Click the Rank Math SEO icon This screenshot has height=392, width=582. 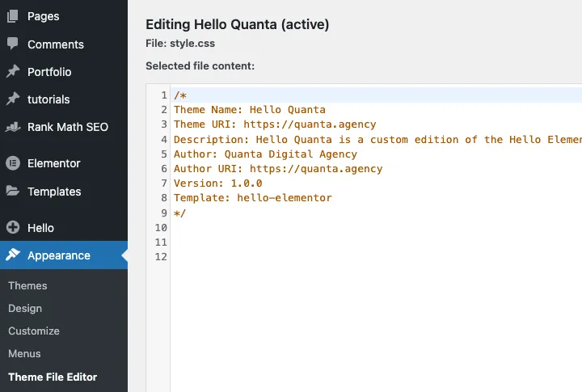coord(13,127)
